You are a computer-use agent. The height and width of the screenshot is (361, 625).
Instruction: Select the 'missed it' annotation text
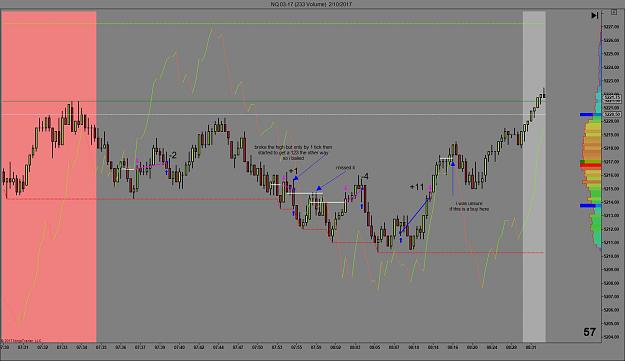pos(345,168)
